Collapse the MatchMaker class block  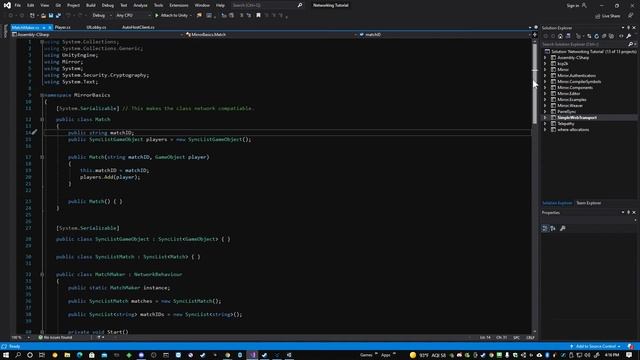click(x=42, y=275)
